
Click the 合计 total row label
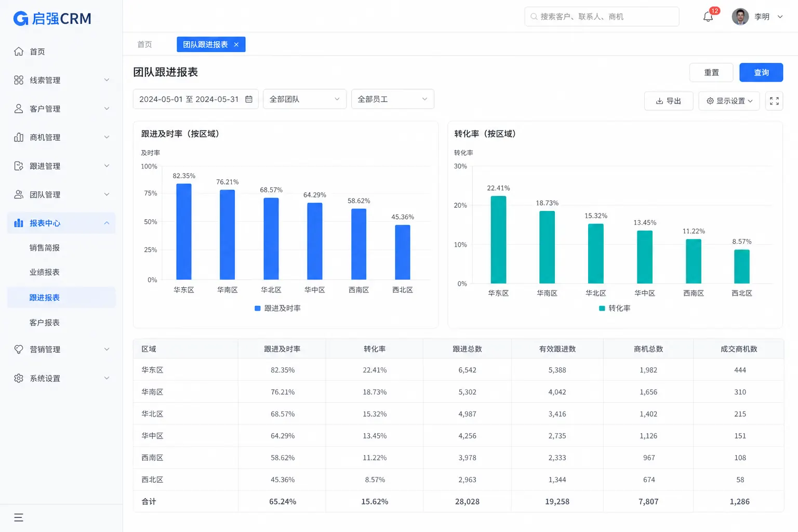[x=149, y=502]
